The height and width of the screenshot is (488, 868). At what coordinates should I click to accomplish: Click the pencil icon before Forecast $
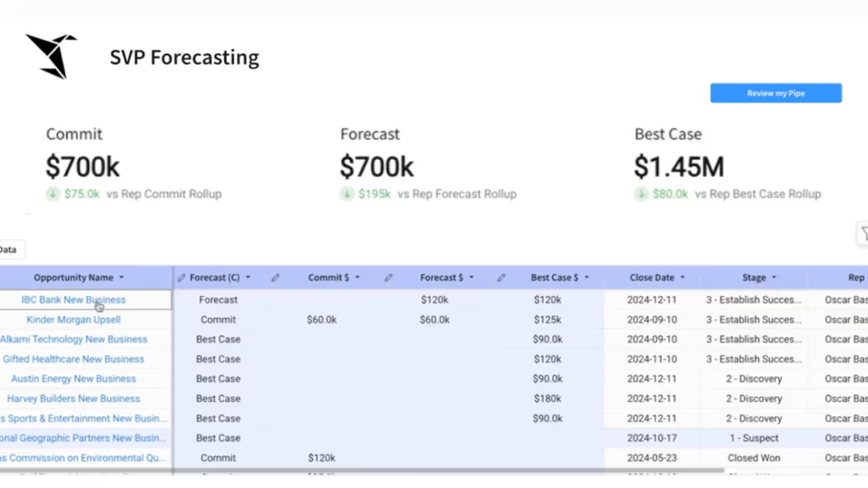click(388, 277)
